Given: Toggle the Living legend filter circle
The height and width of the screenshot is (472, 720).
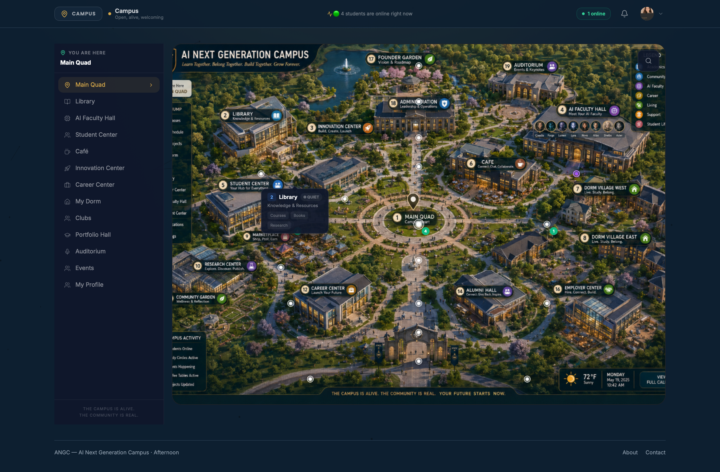Looking at the screenshot, I should click(x=639, y=105).
